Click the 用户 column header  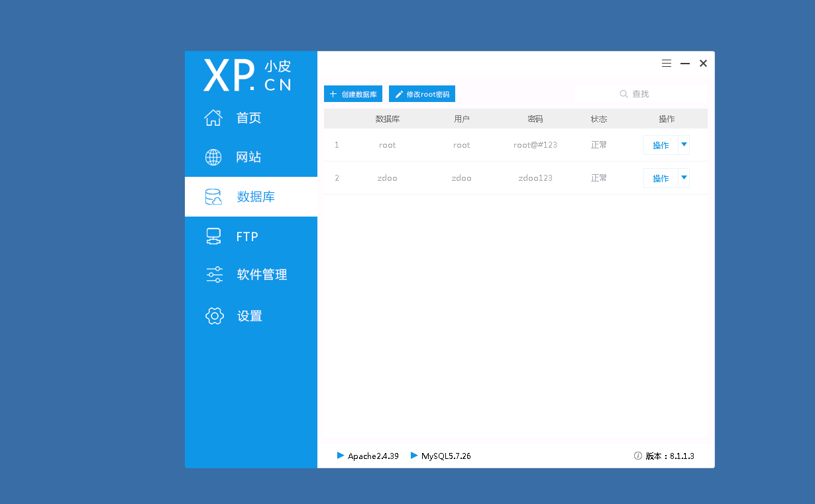tap(462, 119)
